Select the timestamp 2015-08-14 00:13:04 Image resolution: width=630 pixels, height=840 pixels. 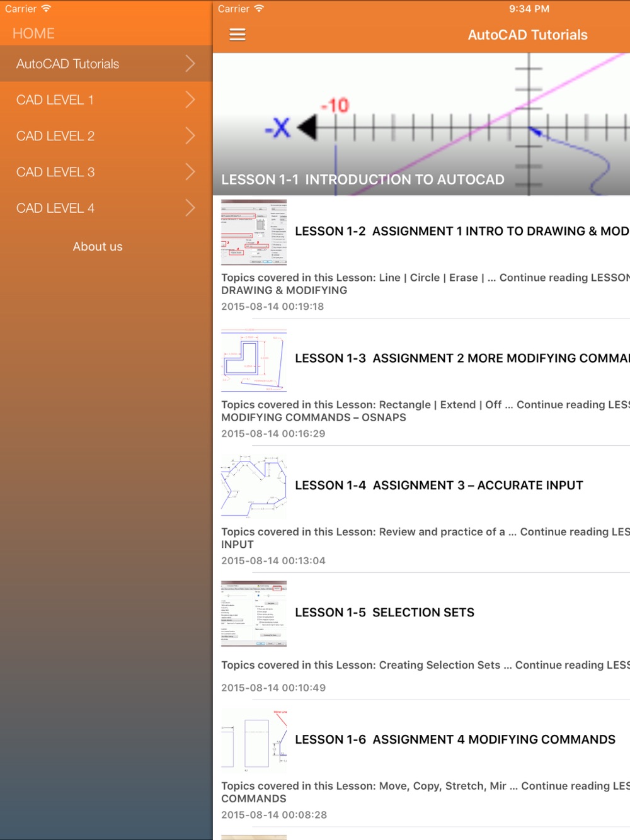[x=273, y=561]
